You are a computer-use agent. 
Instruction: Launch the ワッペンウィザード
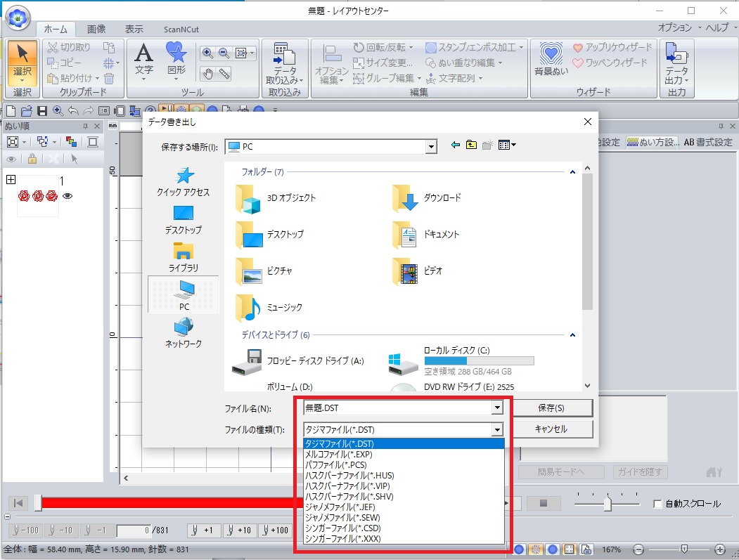610,63
